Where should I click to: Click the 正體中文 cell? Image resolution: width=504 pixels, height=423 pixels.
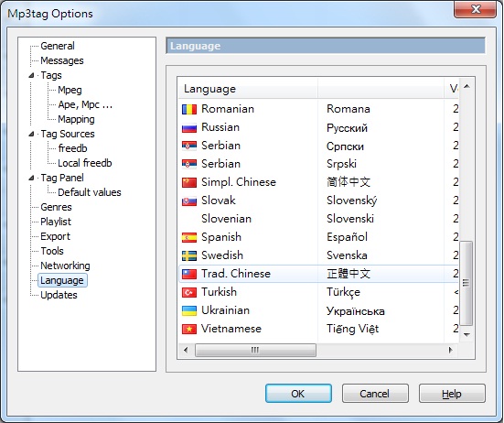point(349,274)
